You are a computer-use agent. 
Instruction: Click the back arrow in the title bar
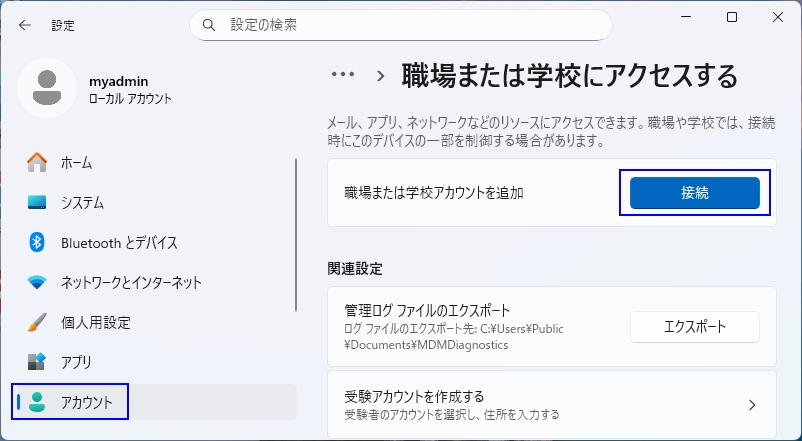point(24,25)
